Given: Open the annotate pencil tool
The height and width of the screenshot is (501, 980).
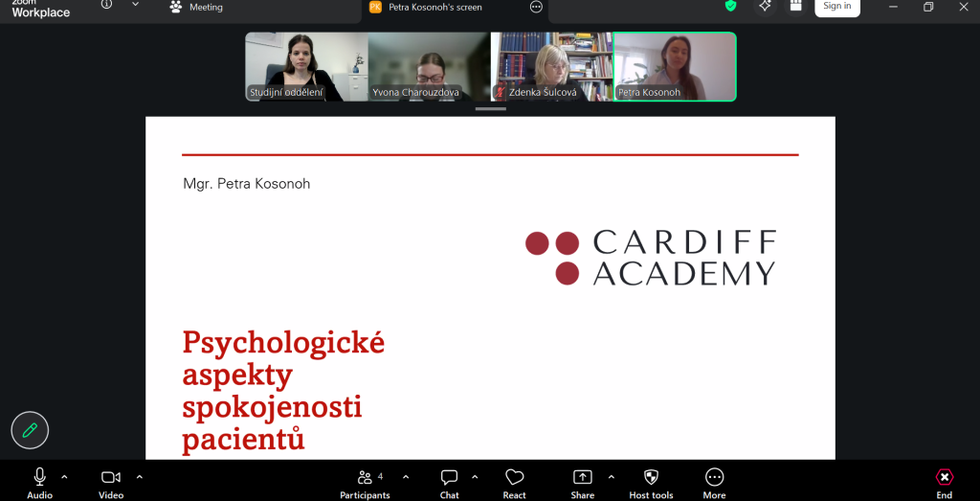Looking at the screenshot, I should click(x=30, y=430).
